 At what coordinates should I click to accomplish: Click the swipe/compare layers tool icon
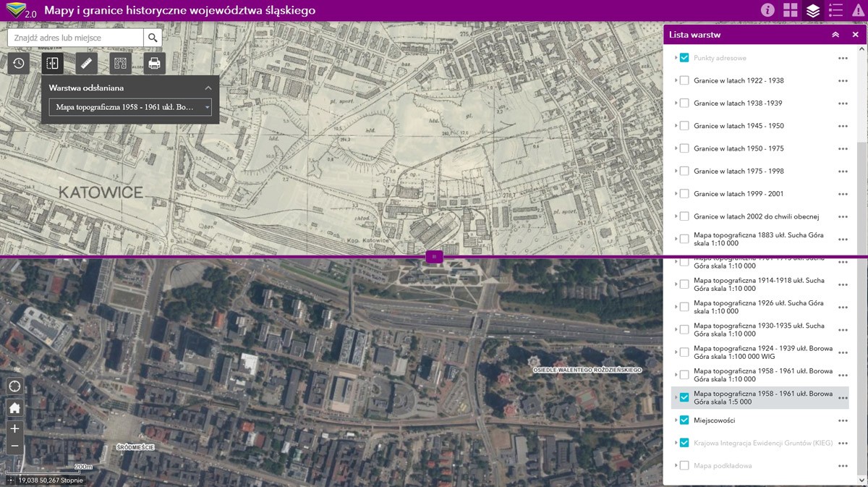tap(52, 63)
